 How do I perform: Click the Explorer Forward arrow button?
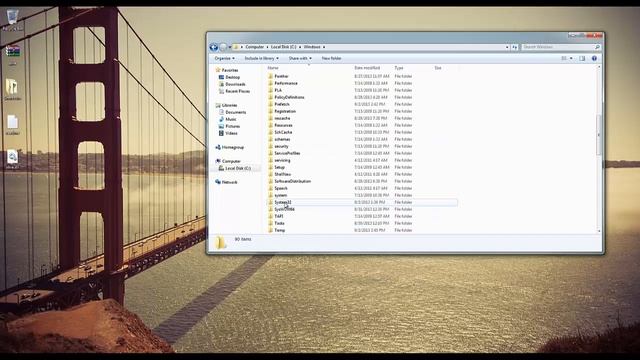coord(223,47)
